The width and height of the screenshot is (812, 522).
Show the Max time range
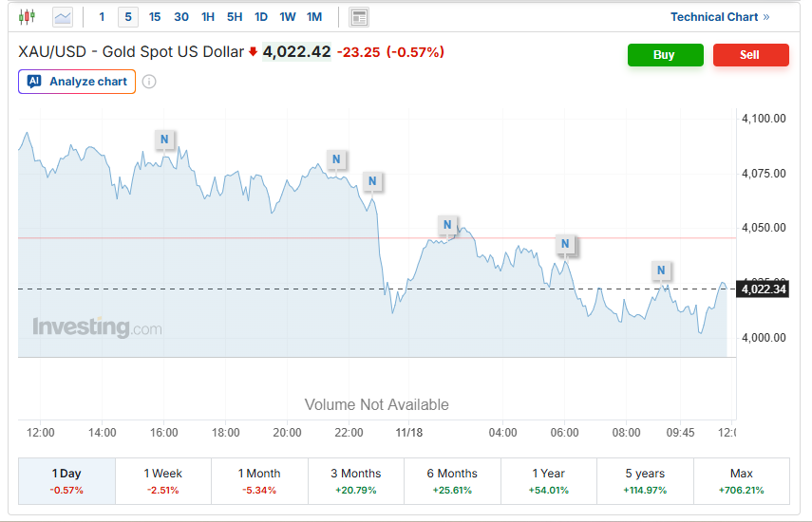click(x=741, y=480)
